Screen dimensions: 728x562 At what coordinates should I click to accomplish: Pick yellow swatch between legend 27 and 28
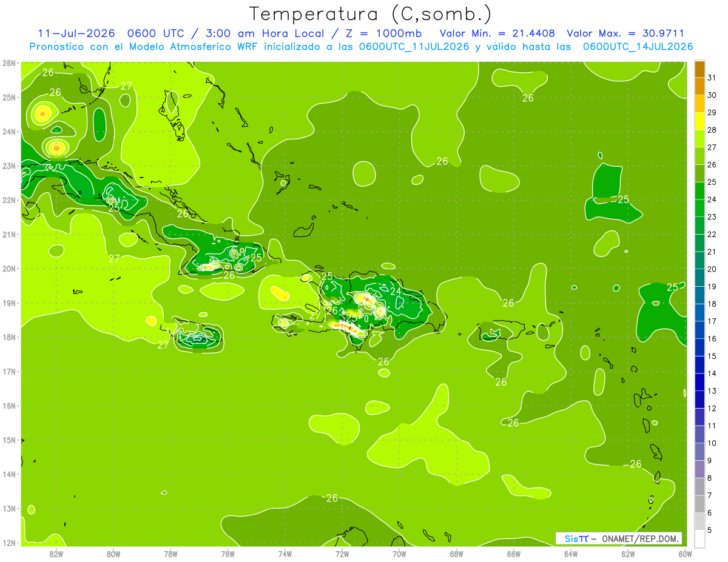click(x=699, y=139)
